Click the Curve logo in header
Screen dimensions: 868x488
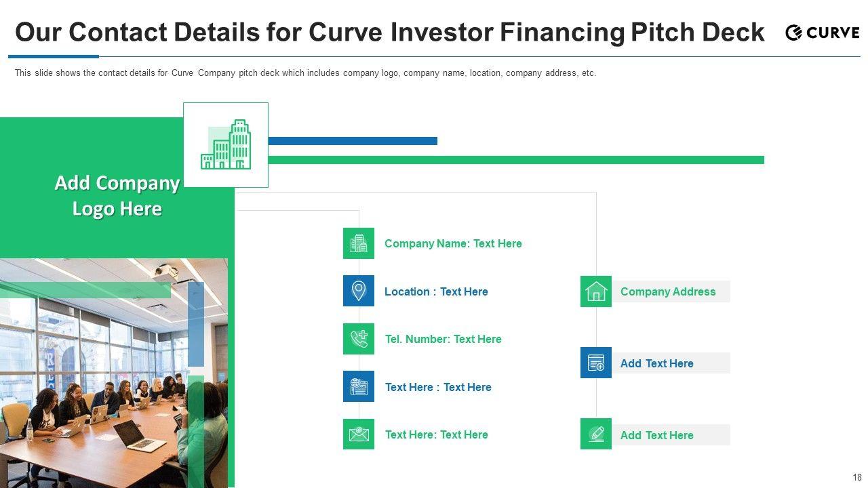(x=822, y=33)
